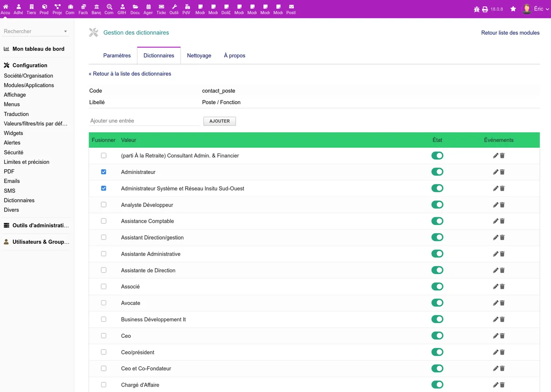The image size is (551, 392).
Task: Open the Nettoyage tab
Action: [x=199, y=56]
